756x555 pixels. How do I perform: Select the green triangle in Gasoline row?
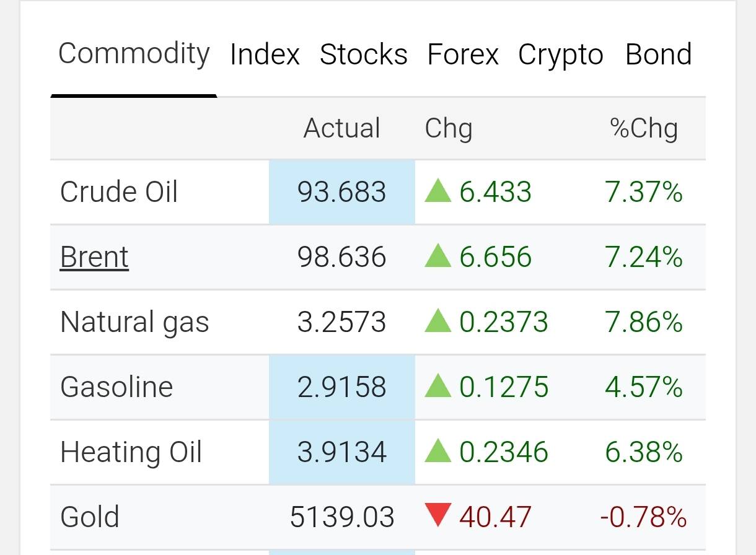point(437,386)
